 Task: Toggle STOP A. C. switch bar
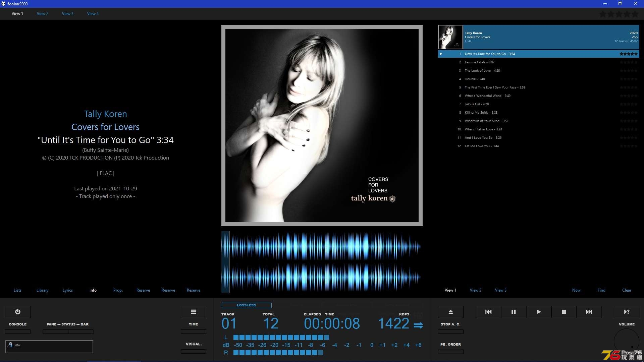[x=451, y=331]
